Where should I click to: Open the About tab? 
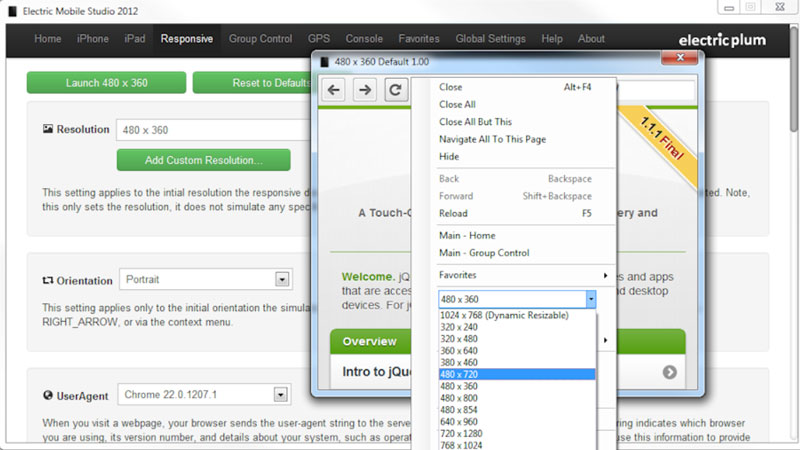point(591,39)
